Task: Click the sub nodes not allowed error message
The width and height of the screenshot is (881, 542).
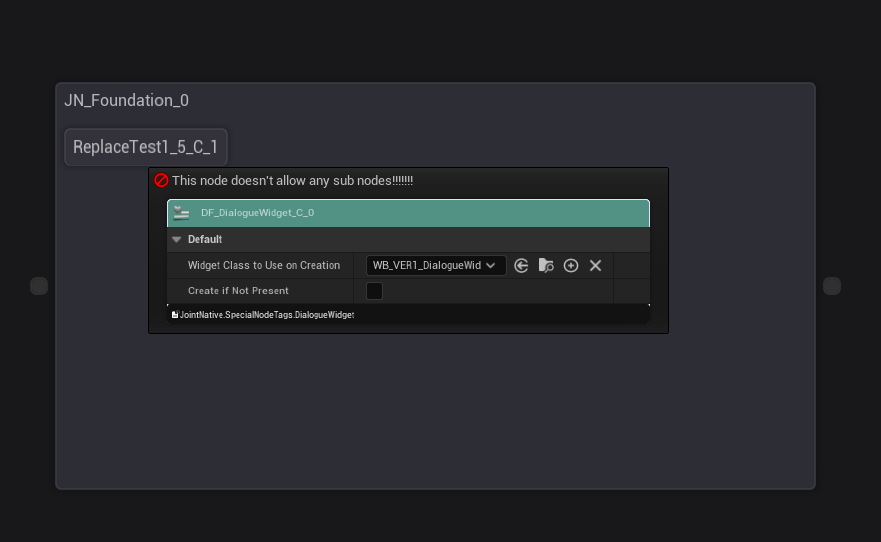Action: pyautogui.click(x=292, y=181)
